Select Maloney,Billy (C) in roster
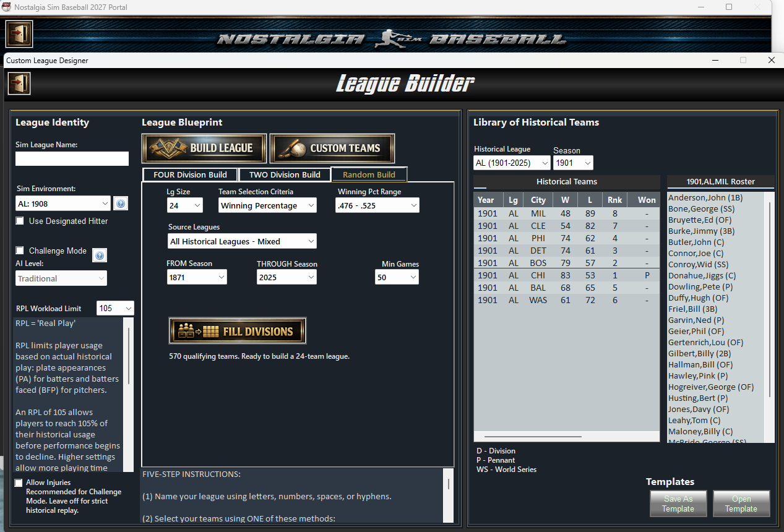 click(700, 432)
